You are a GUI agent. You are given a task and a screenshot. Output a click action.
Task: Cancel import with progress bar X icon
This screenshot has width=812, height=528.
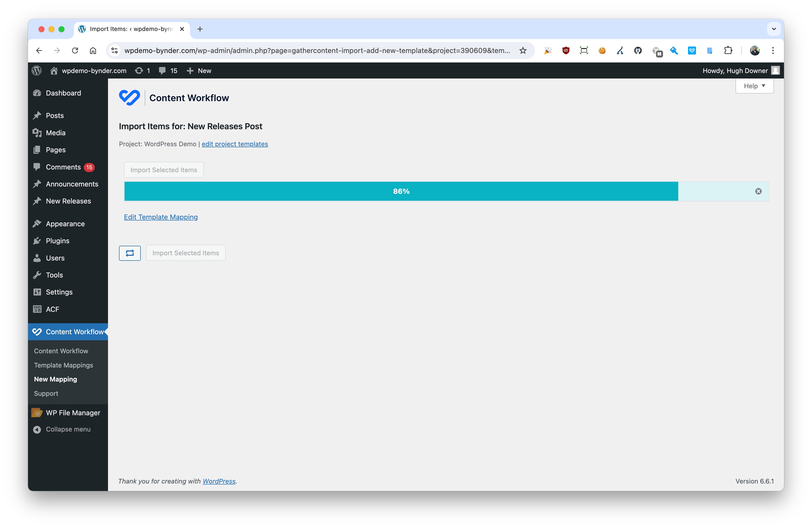[758, 191]
